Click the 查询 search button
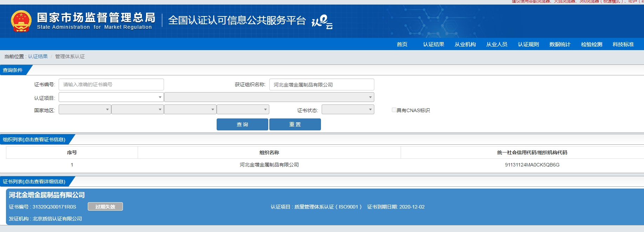The image size is (644, 232). [x=242, y=124]
